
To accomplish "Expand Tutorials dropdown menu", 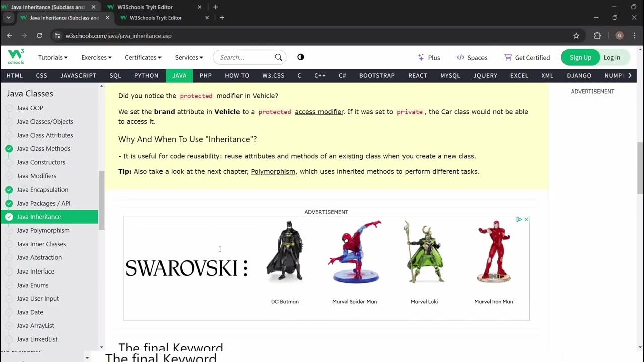I will click(x=53, y=57).
